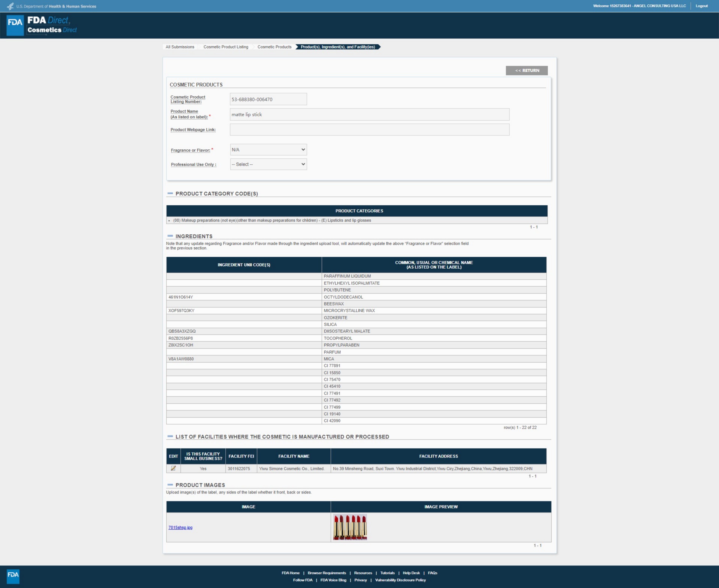Click the Logout link
This screenshot has width=719, height=588.
[x=701, y=6]
